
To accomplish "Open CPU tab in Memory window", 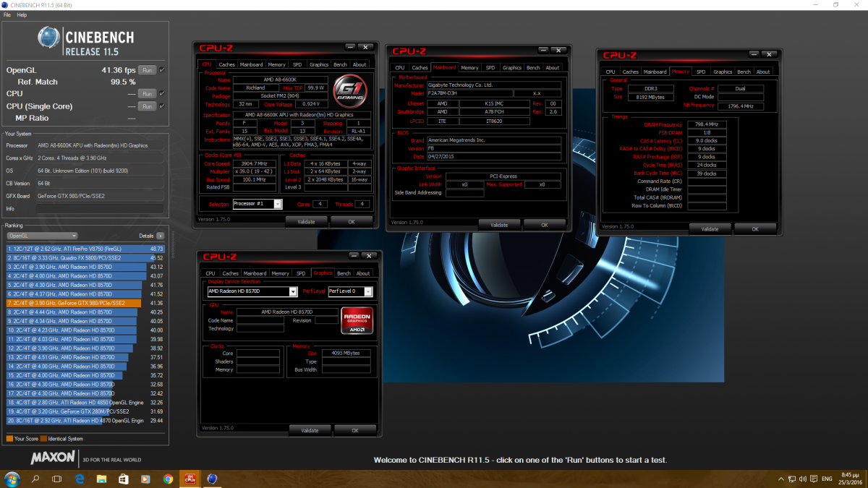I will (610, 72).
